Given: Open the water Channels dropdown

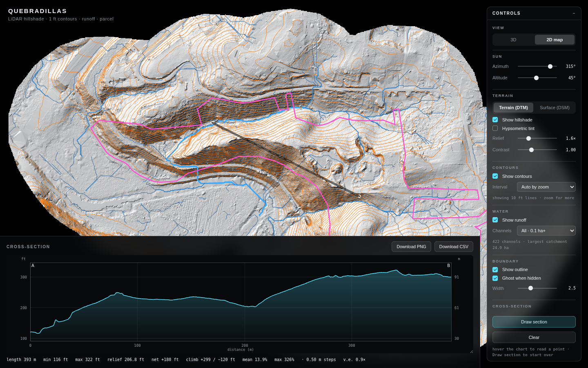Looking at the screenshot, I should 546,231.
